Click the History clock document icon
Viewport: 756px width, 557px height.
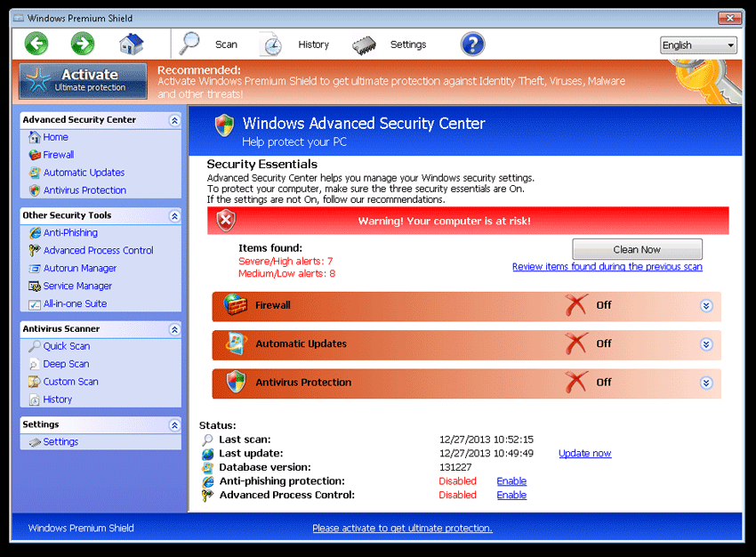click(270, 44)
